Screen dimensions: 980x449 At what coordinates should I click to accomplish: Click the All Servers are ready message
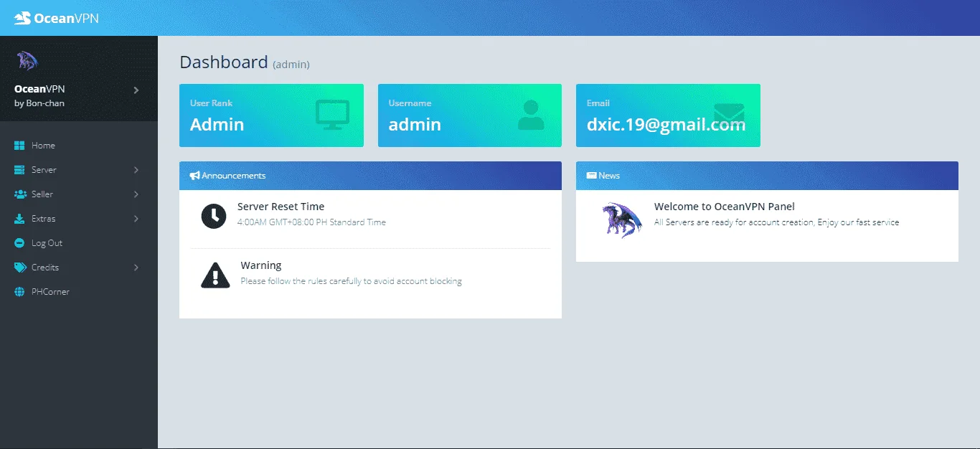(777, 222)
